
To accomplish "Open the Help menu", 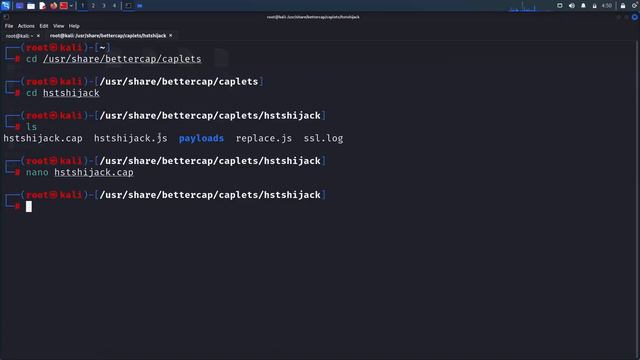I will 74,26.
